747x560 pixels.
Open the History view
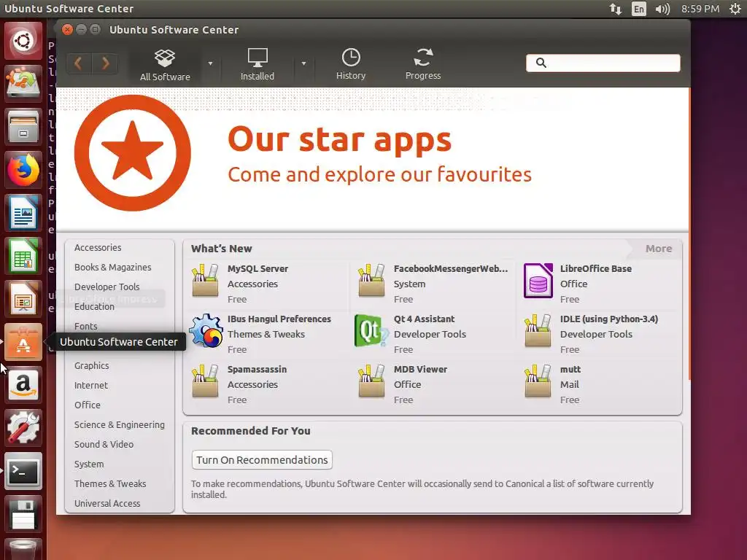[351, 64]
